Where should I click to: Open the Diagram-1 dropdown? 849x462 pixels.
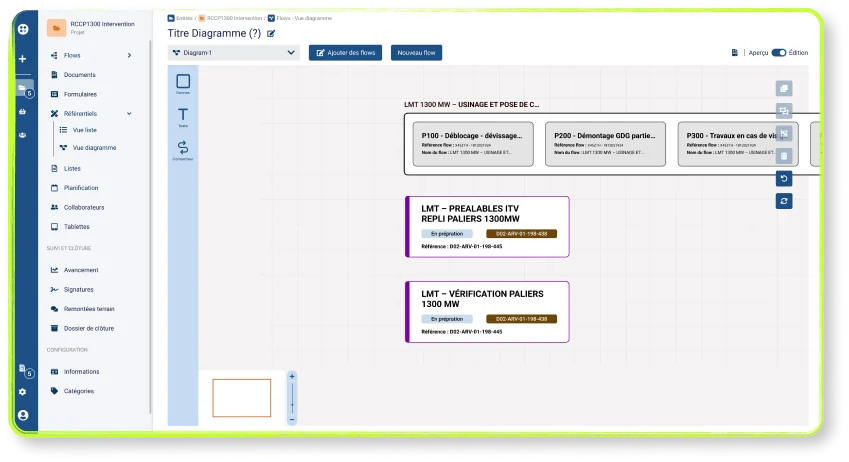coord(234,53)
